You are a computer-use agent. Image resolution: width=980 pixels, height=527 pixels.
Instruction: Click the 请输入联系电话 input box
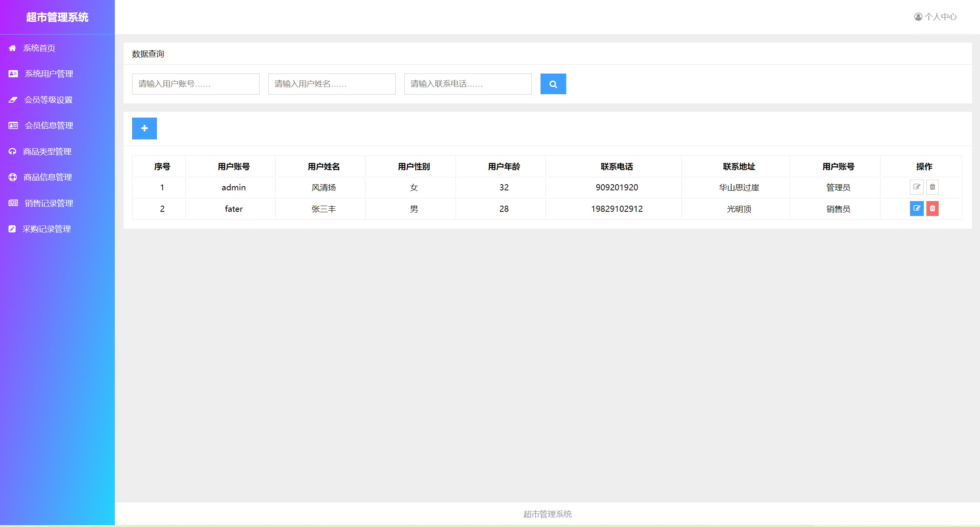pos(467,84)
